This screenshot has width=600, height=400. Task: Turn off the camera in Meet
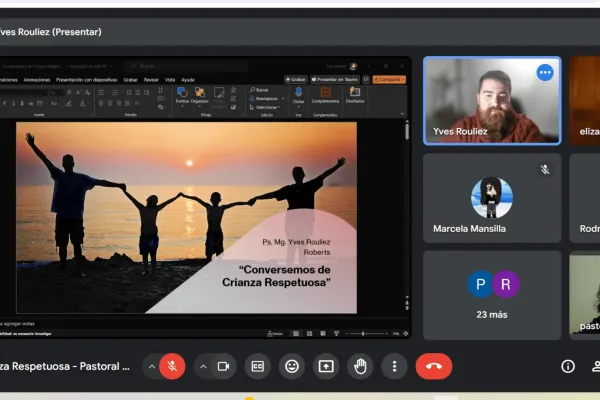(223, 366)
